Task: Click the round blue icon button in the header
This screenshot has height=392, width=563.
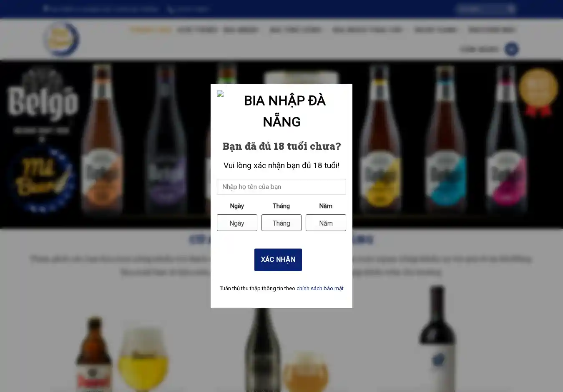Action: point(511,49)
